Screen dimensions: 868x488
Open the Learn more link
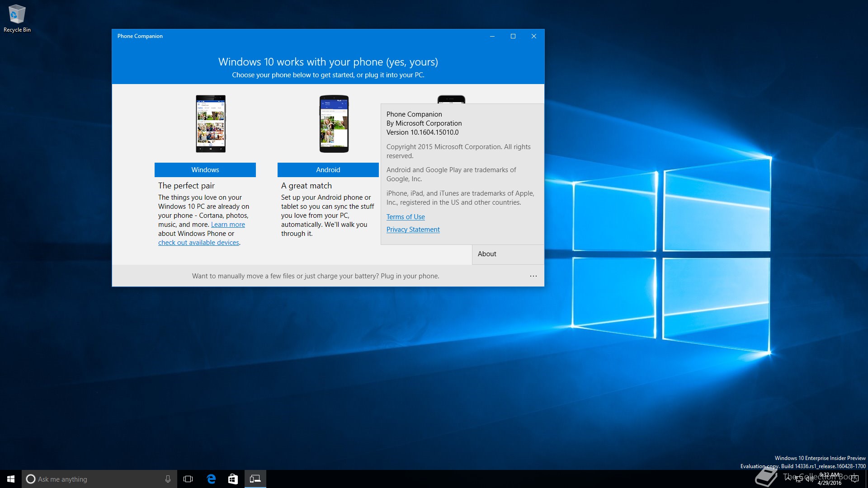click(228, 225)
